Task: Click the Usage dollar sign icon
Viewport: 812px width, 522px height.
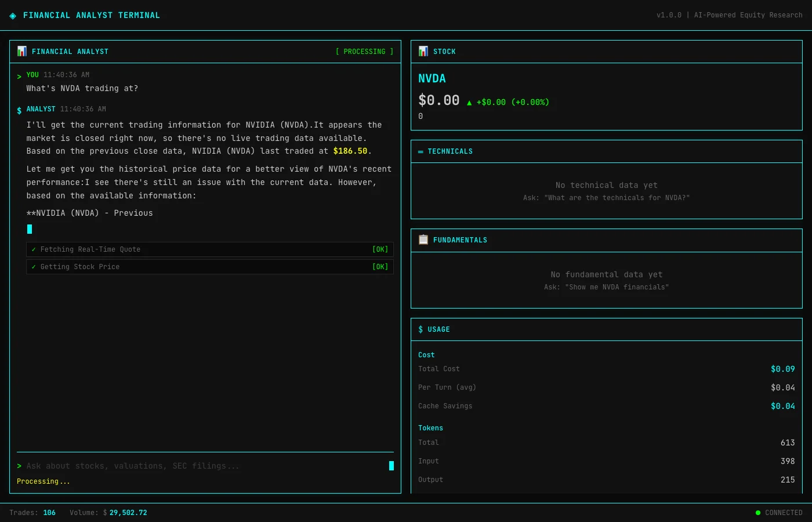Action: click(420, 329)
